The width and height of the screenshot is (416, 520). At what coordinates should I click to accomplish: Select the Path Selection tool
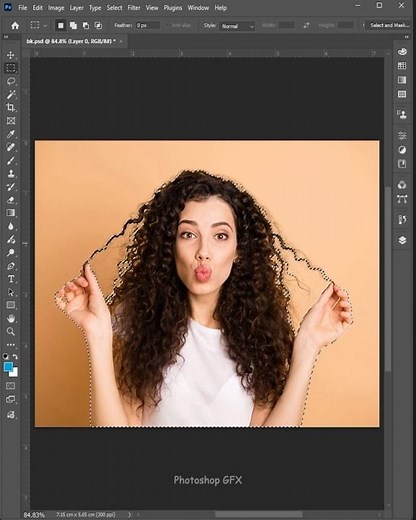pyautogui.click(x=11, y=292)
